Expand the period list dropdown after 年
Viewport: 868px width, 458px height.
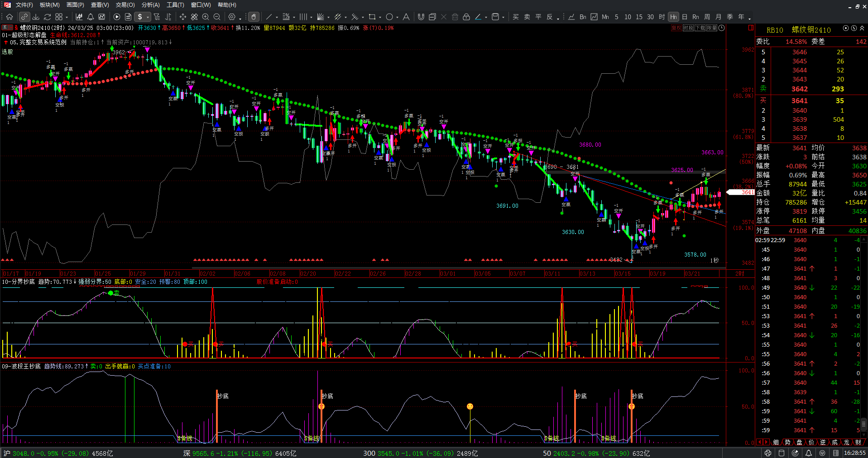pos(749,18)
